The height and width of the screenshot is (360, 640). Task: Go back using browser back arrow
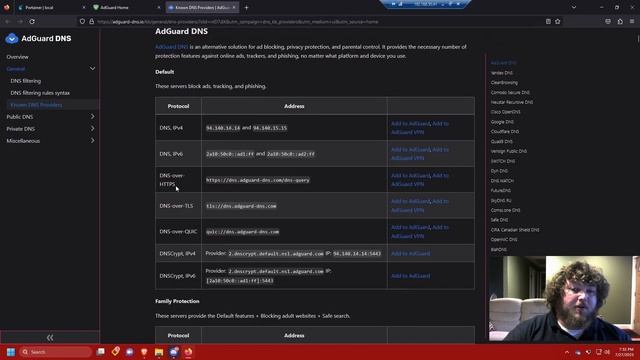7,22
